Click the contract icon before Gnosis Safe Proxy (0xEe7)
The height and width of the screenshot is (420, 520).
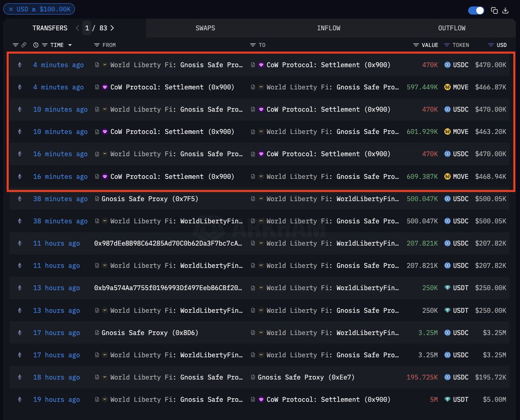pos(253,377)
